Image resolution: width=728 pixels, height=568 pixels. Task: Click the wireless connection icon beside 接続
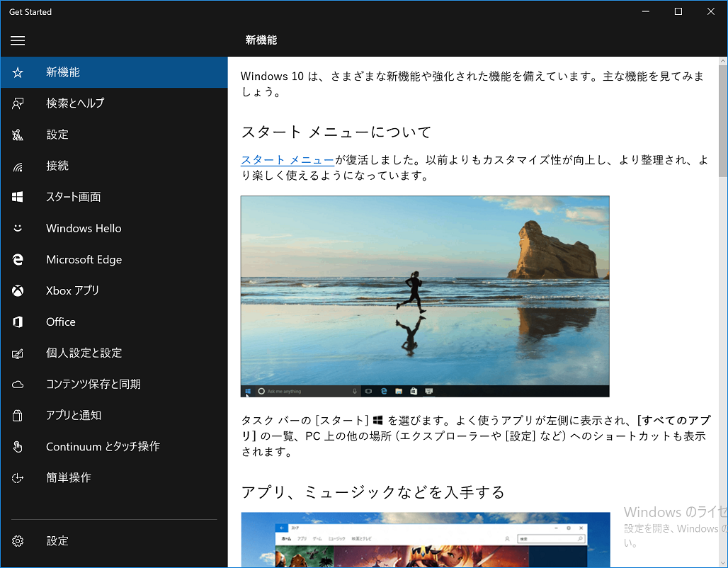coord(18,166)
